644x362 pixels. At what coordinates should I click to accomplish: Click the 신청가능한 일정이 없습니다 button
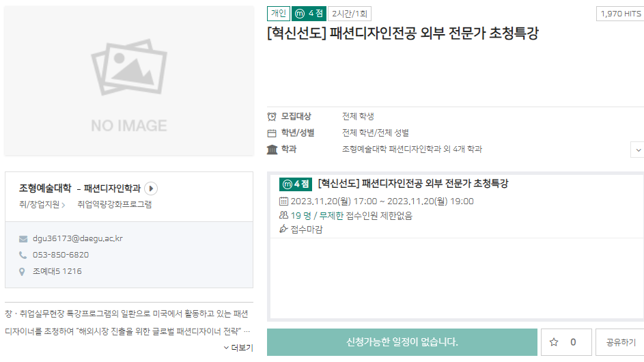point(402,342)
